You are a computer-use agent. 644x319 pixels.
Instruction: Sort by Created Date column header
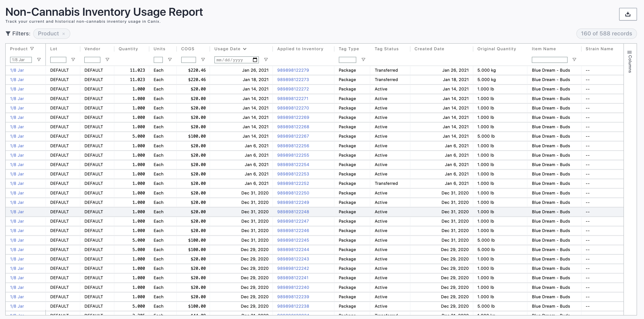coord(429,49)
